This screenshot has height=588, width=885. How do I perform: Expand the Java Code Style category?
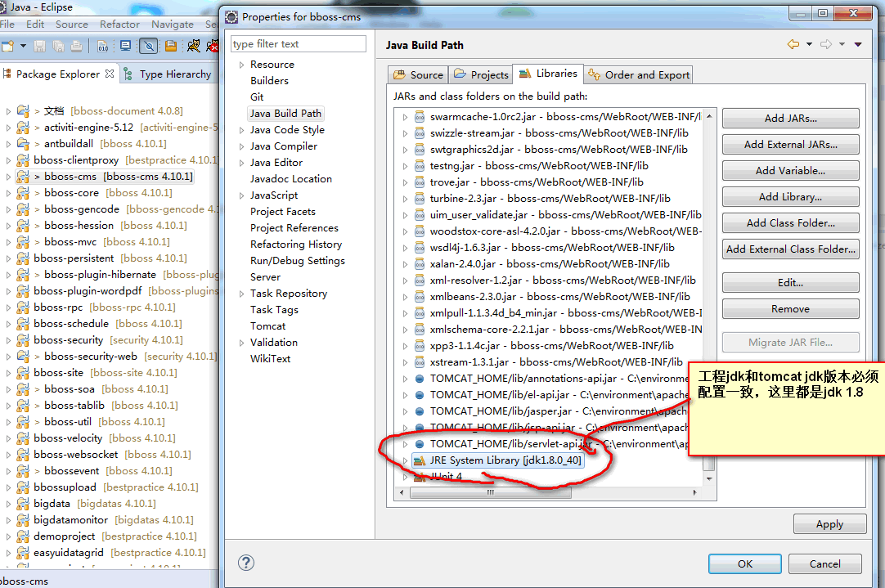click(241, 130)
